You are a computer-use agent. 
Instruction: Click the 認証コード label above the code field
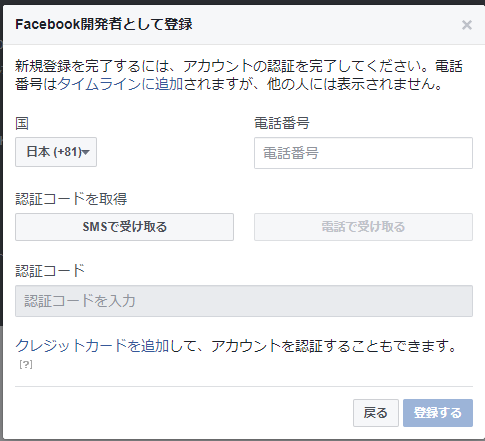(x=50, y=271)
